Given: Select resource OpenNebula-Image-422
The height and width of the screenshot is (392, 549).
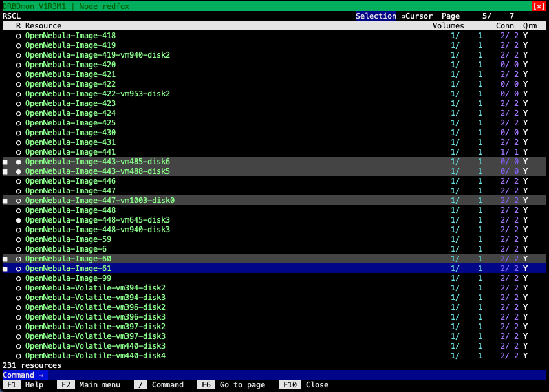Looking at the screenshot, I should click(70, 84).
